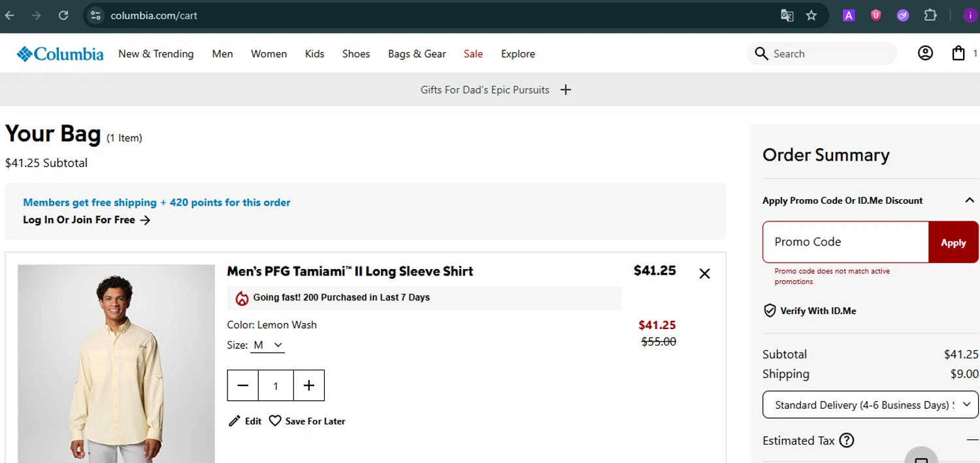This screenshot has width=980, height=463.
Task: Click the Going fast flame icon
Action: tap(242, 298)
